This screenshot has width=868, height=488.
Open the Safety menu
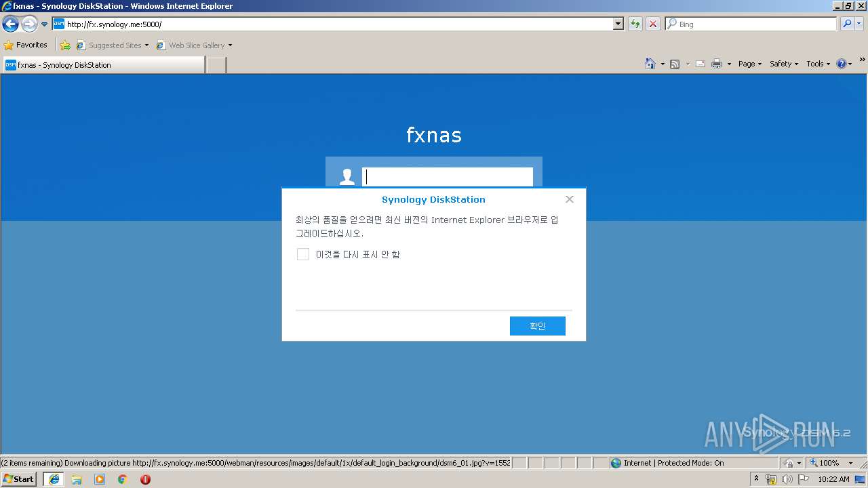coord(784,64)
